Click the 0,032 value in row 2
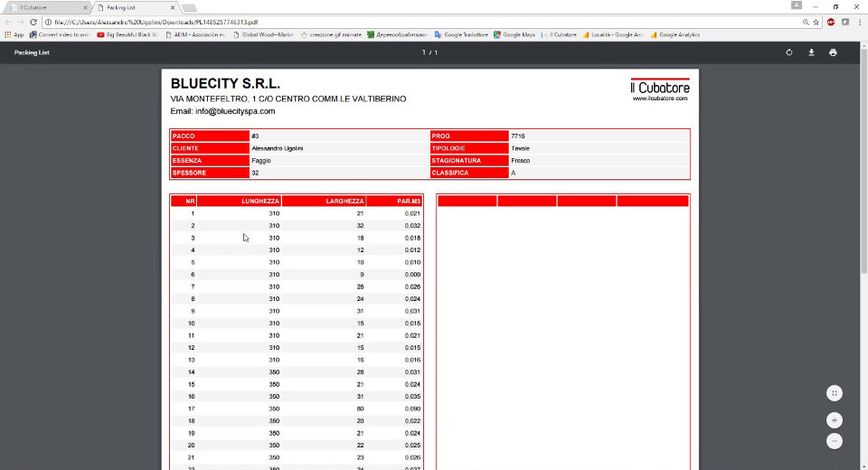Image resolution: width=868 pixels, height=470 pixels. (x=412, y=226)
